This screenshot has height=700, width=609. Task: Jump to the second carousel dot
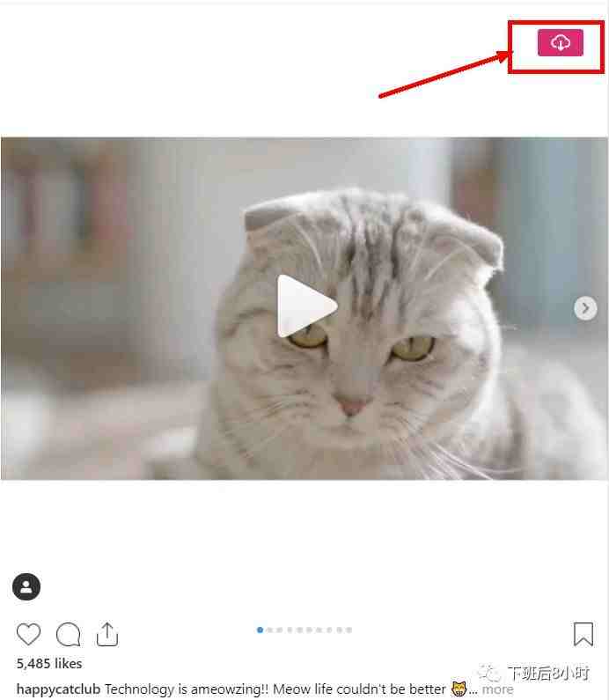point(270,630)
